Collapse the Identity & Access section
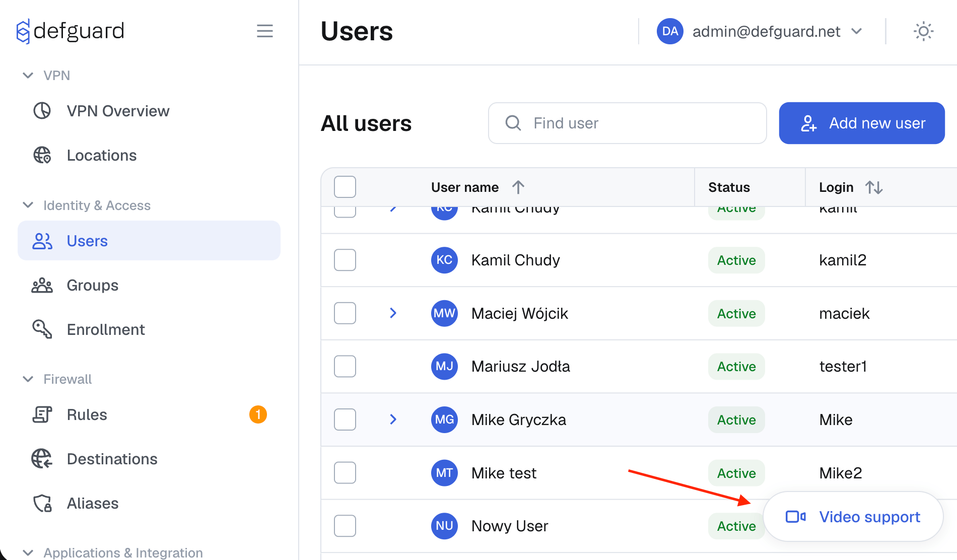The height and width of the screenshot is (560, 957). click(x=28, y=205)
